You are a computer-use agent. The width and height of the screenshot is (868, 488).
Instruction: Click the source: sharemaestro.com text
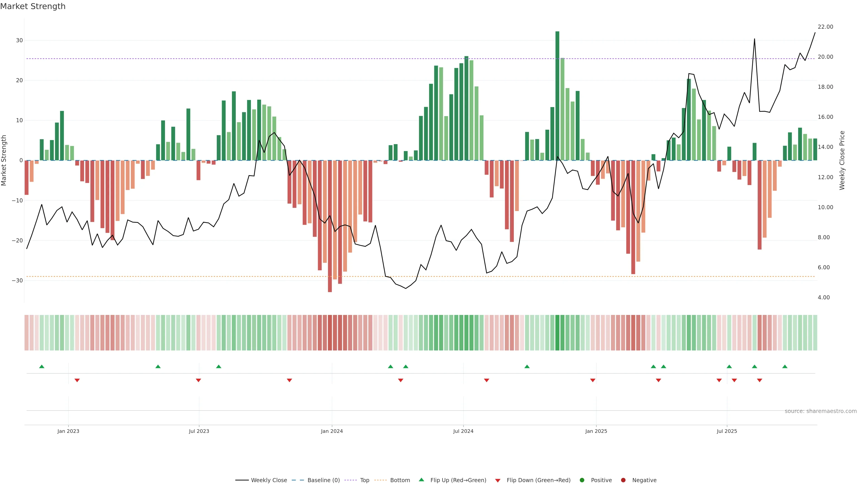click(821, 411)
